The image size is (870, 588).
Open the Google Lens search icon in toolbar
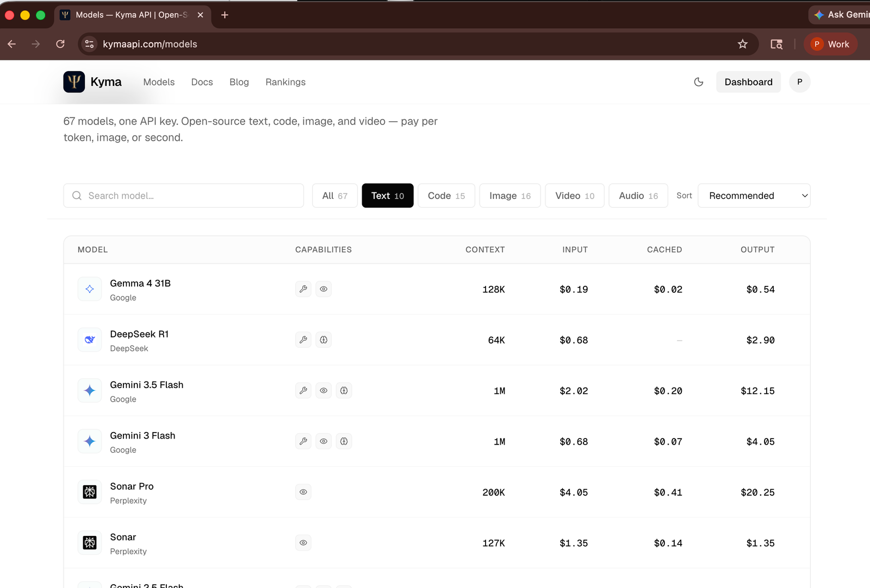point(776,44)
